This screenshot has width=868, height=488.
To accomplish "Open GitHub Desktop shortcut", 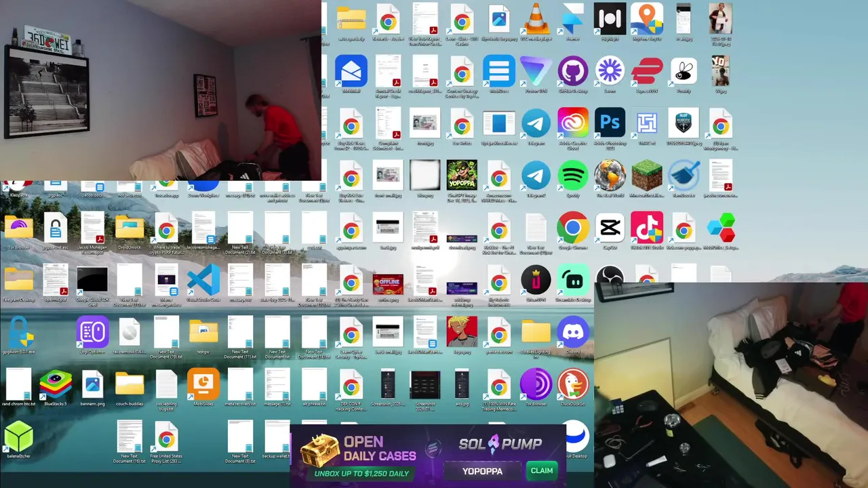I will [572, 71].
